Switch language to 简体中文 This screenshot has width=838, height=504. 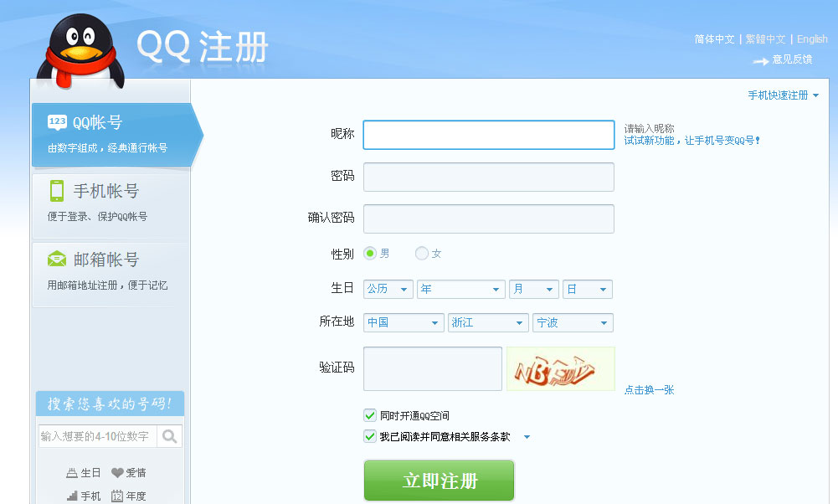pyautogui.click(x=714, y=39)
